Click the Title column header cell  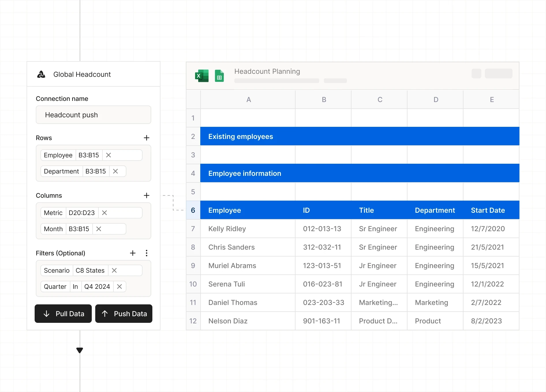click(x=379, y=210)
